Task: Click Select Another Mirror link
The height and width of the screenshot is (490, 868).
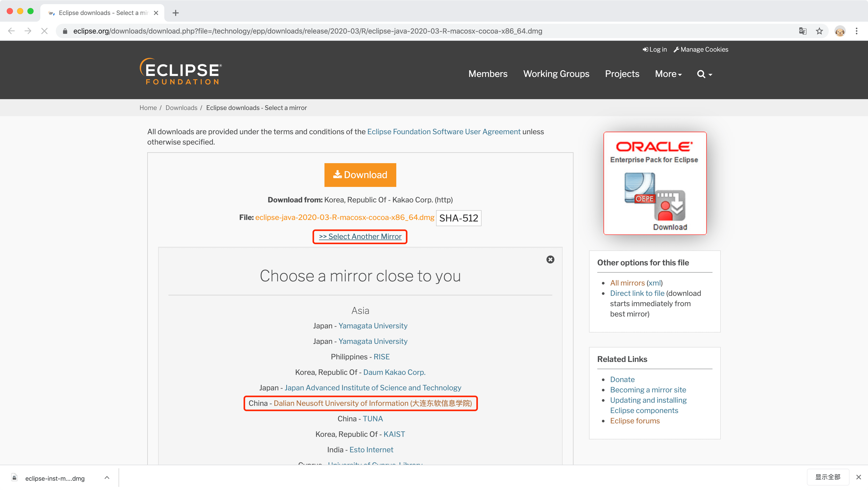Action: coord(360,236)
